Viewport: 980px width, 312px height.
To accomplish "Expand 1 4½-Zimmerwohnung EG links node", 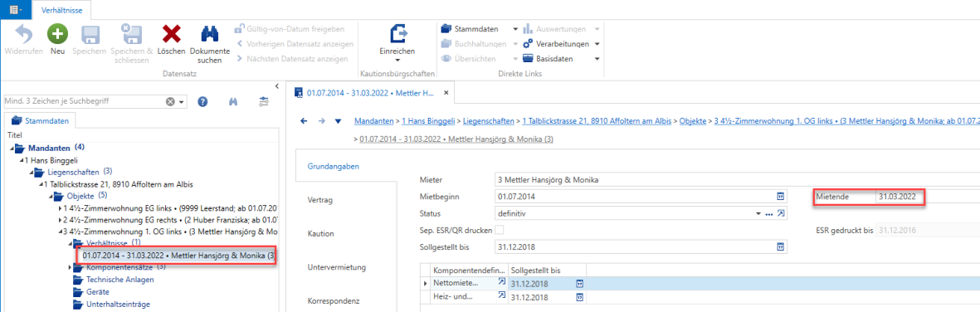I will (60, 207).
